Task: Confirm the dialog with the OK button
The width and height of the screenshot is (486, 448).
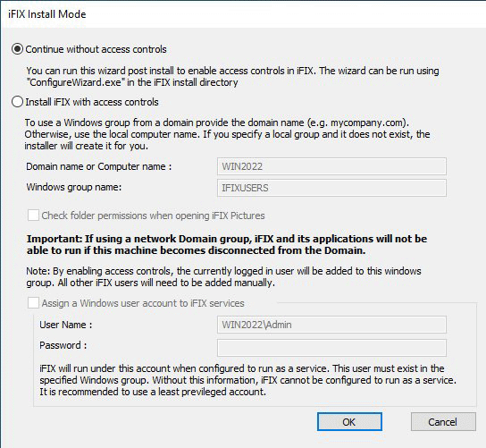Action: (349, 422)
